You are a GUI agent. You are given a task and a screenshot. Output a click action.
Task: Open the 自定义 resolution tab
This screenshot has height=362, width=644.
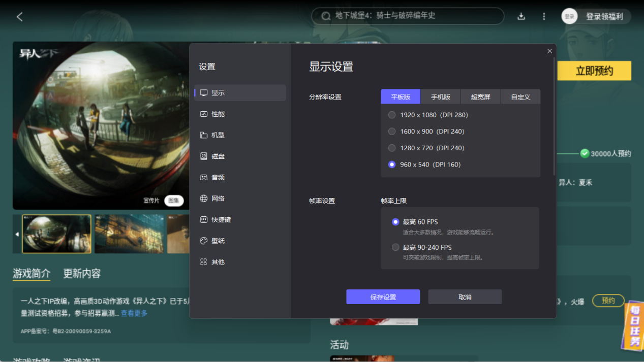coord(520,96)
